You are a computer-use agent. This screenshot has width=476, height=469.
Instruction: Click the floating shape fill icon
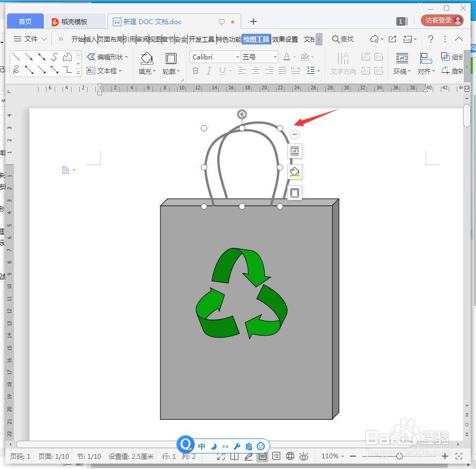[295, 172]
